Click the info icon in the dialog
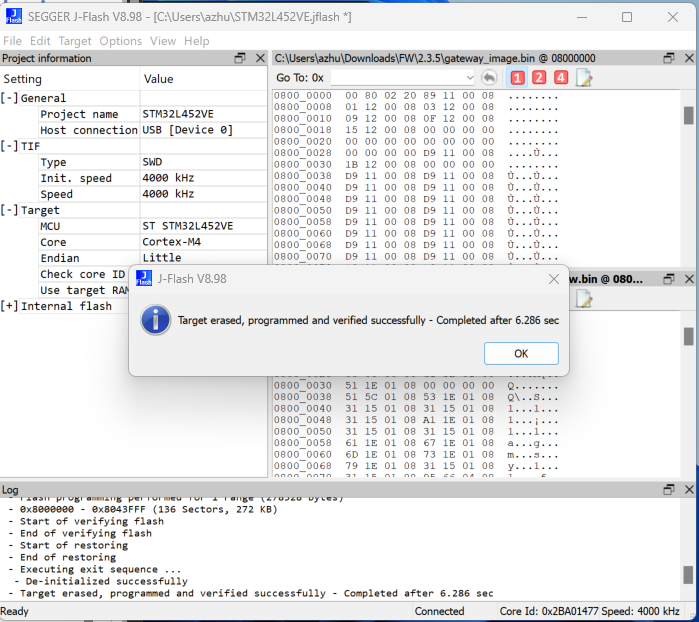 (x=155, y=320)
